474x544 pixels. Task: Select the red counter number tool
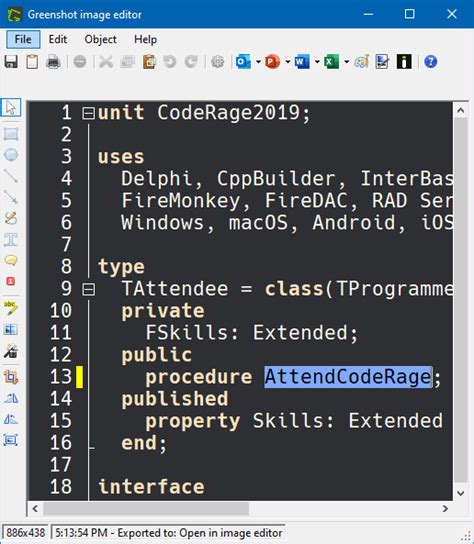[11, 281]
